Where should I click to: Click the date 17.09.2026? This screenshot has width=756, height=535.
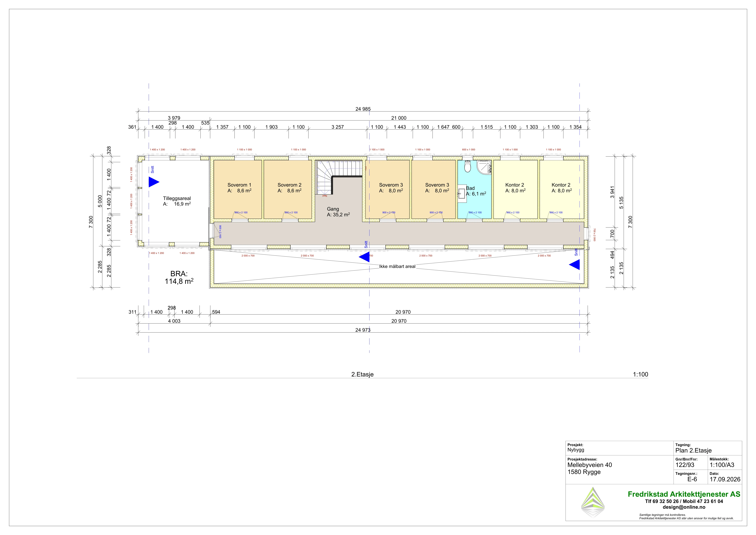(725, 479)
